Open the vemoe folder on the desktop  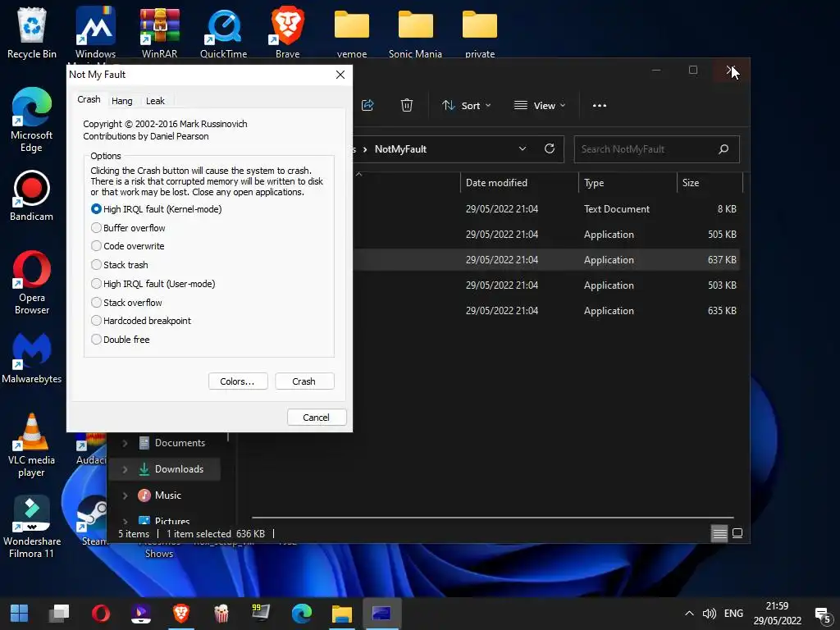point(352,32)
